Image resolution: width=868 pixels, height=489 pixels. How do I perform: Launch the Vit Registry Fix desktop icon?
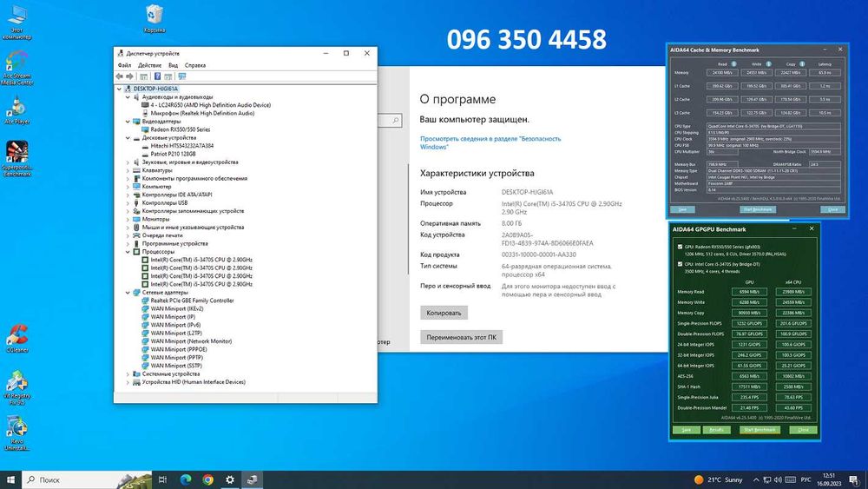tap(16, 387)
